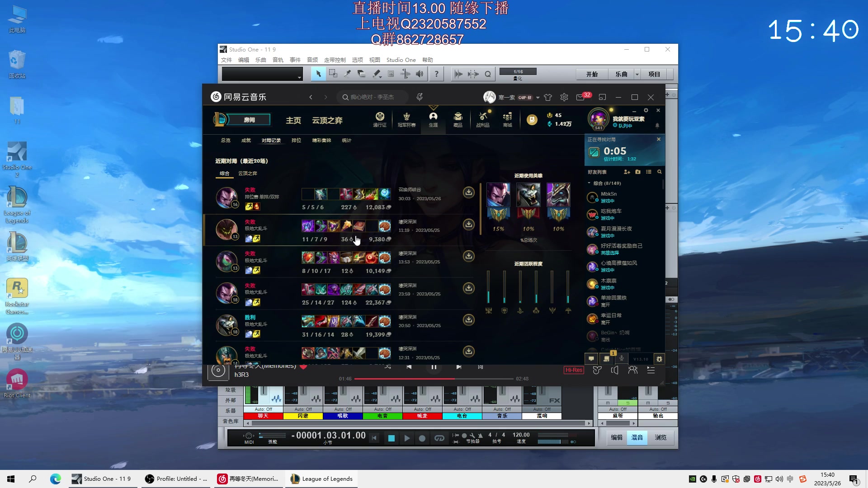Screen dimensions: 868x488
Task: Open the friends list view options icon
Action: 649,172
